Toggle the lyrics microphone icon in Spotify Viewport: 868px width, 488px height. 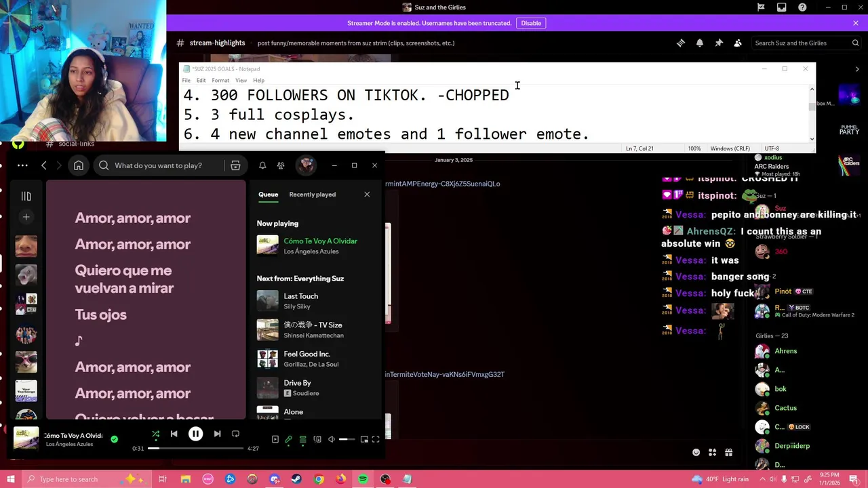click(x=289, y=439)
